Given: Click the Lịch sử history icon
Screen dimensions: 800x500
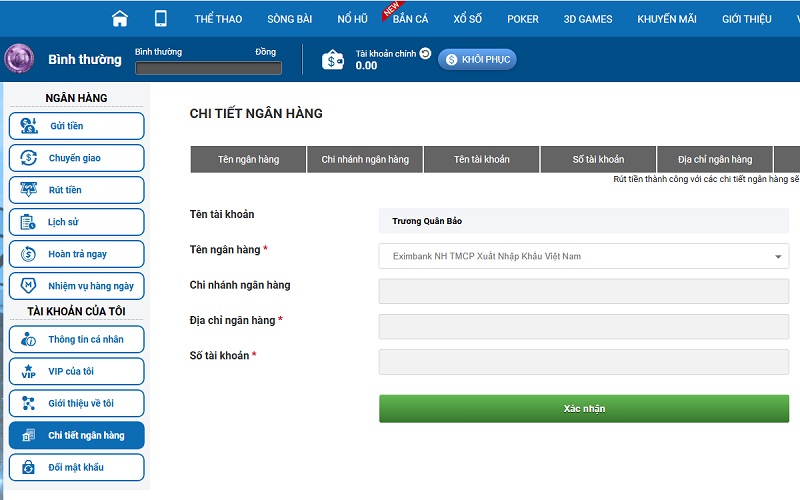Looking at the screenshot, I should click(28, 222).
